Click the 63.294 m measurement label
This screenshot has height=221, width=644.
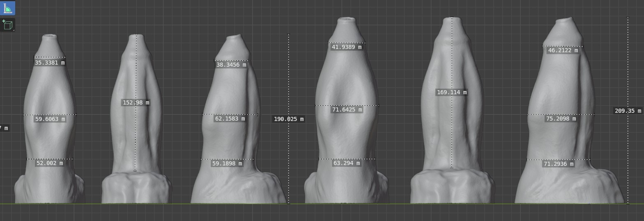coord(347,163)
